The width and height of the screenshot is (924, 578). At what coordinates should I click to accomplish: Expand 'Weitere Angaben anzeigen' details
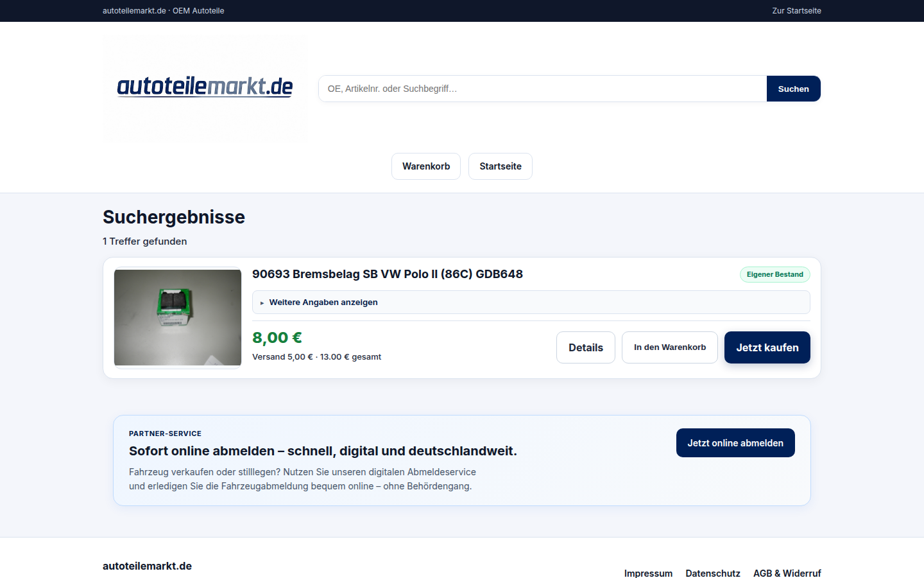(x=531, y=302)
